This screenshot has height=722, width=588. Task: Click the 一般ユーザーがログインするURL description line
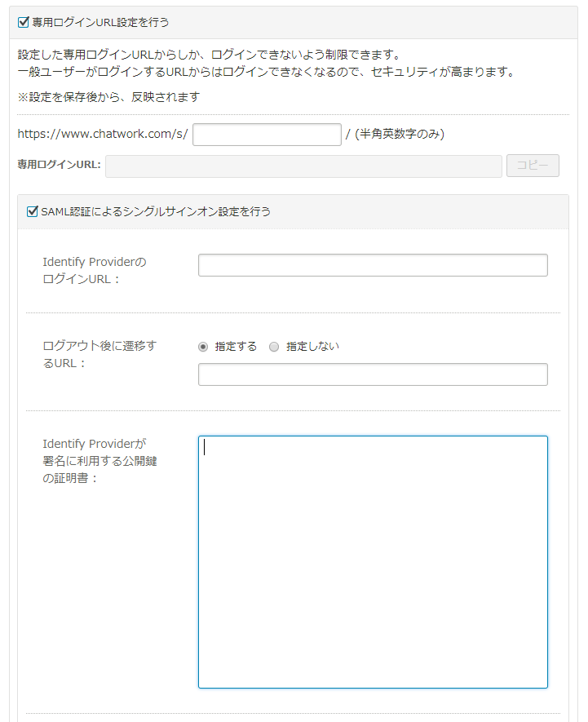[266, 73]
